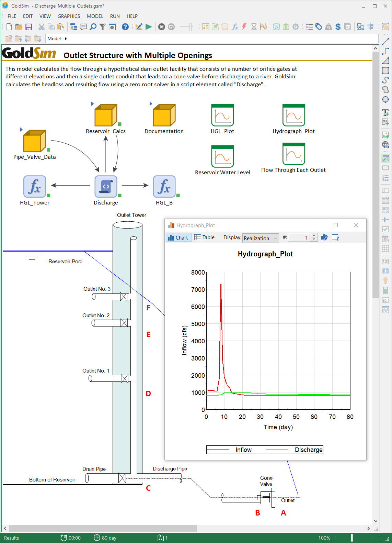Open a model file with folder icon
Image resolution: width=392 pixels, height=543 pixels.
coord(19,27)
